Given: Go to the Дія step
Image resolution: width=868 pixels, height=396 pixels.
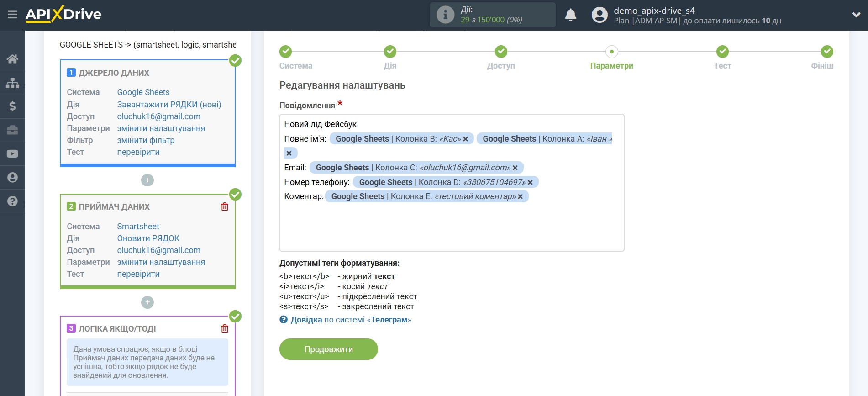Looking at the screenshot, I should [x=390, y=52].
